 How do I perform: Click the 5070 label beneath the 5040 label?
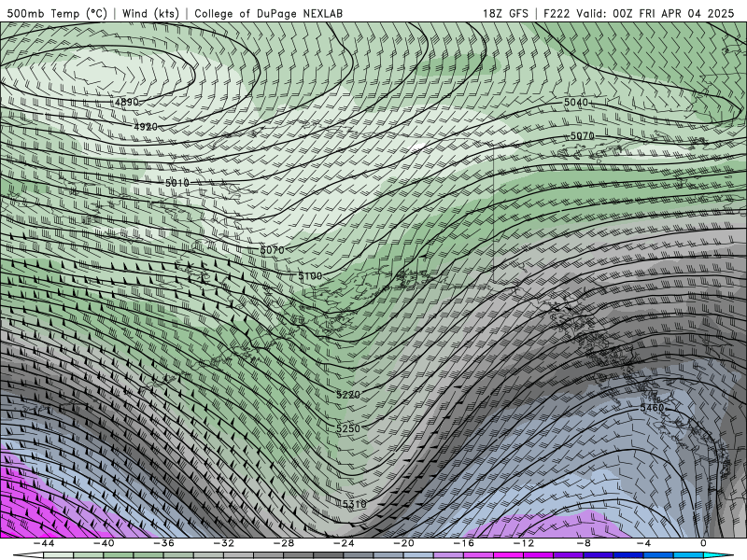coord(582,136)
